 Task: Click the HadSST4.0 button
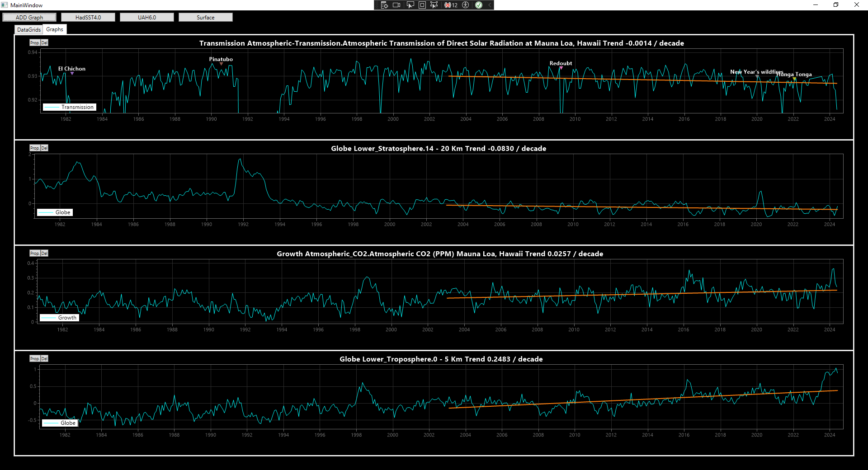88,18
